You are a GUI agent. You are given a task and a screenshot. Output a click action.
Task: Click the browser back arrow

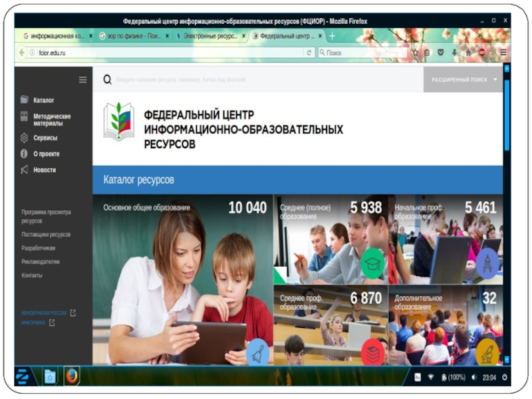[x=22, y=53]
